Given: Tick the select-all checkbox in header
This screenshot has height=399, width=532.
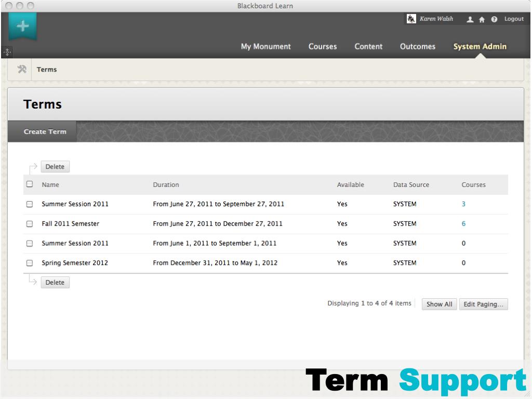Looking at the screenshot, I should click(30, 184).
